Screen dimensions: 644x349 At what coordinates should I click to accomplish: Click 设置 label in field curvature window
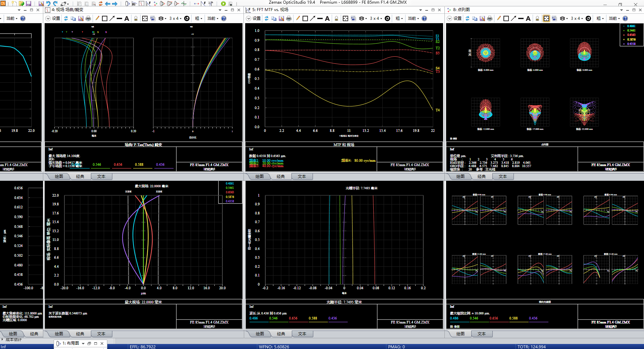click(x=56, y=18)
